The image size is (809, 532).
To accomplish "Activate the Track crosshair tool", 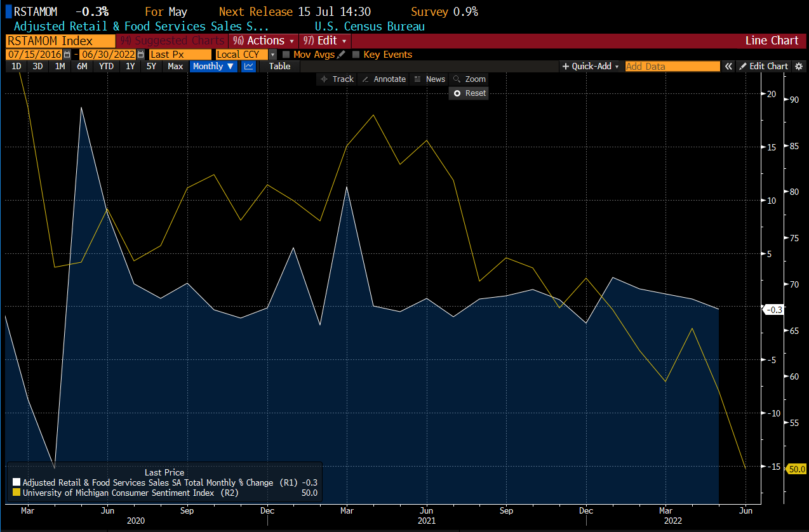I will coord(337,79).
